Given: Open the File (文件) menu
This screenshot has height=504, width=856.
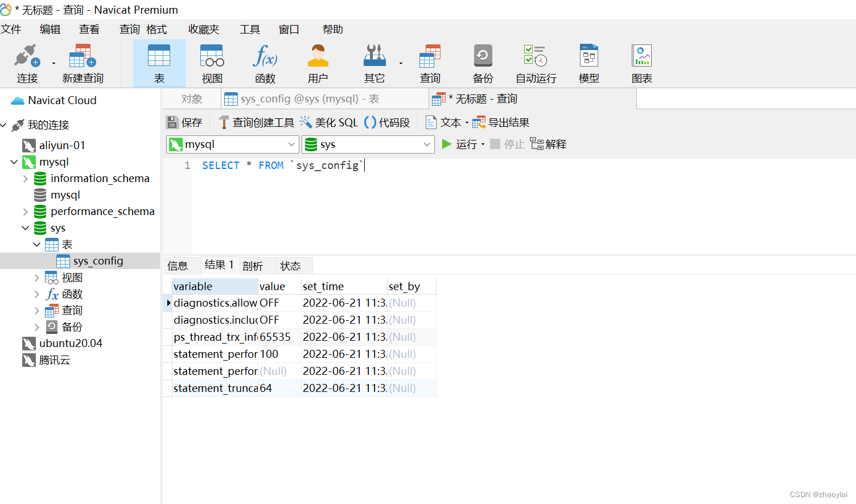Looking at the screenshot, I should click(11, 30).
